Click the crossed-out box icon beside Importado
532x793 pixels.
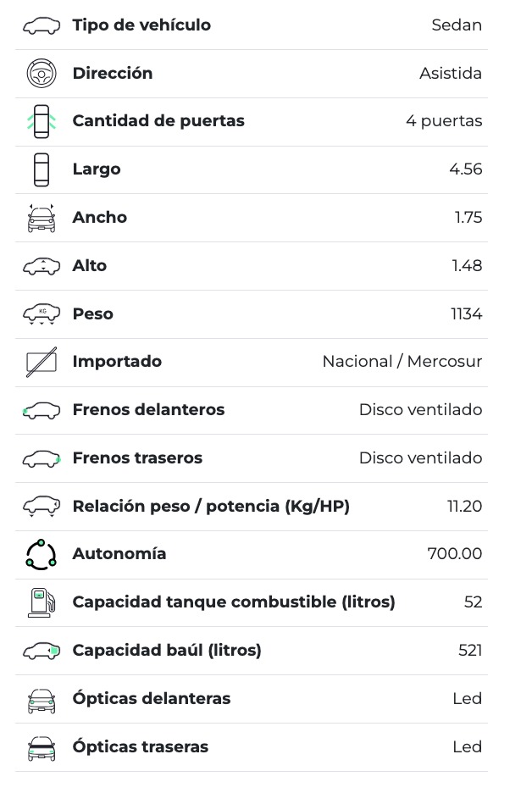tap(41, 362)
